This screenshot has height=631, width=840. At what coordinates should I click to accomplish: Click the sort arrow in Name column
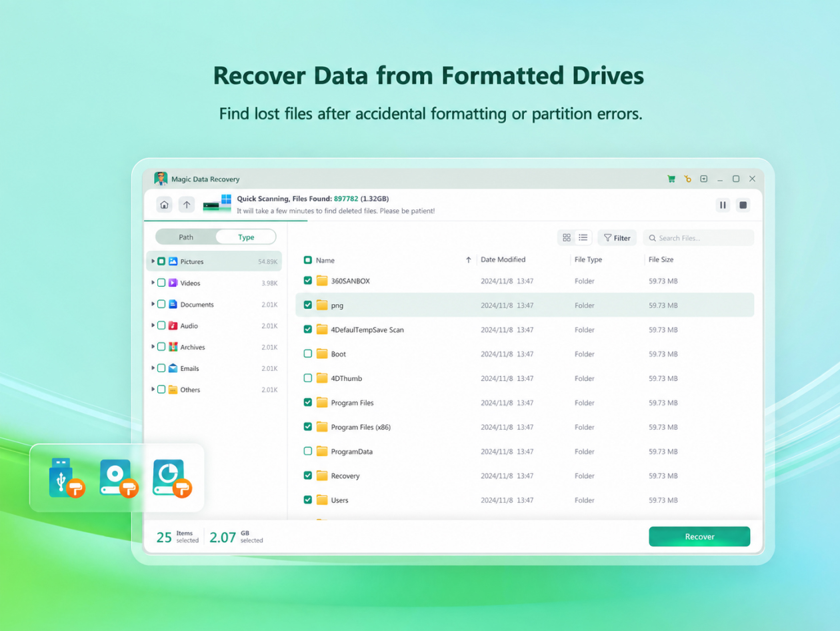pos(469,260)
